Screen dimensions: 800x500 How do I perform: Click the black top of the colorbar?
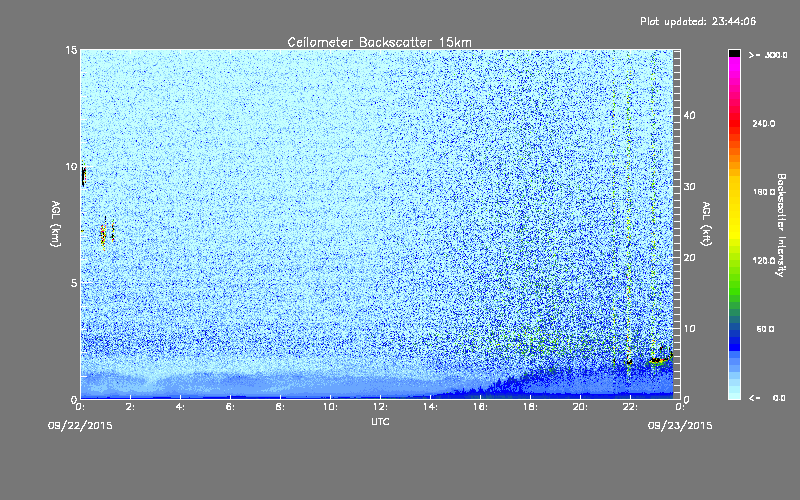click(734, 53)
